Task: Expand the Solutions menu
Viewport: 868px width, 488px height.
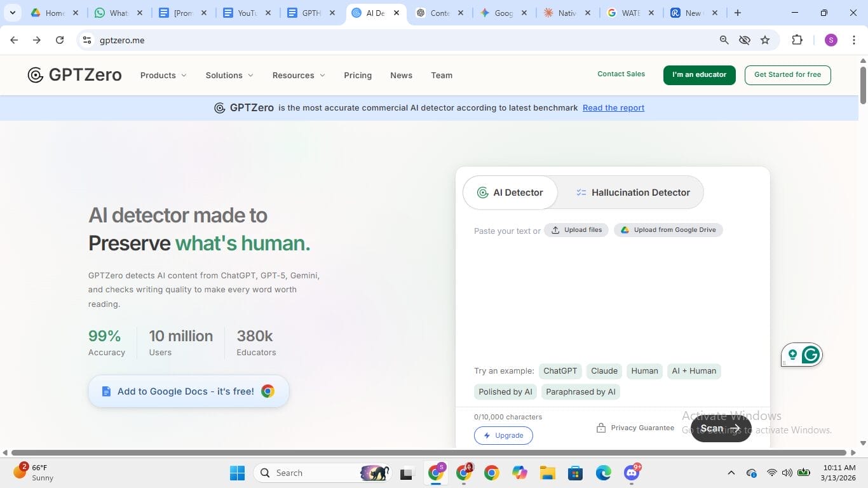Action: pos(229,75)
